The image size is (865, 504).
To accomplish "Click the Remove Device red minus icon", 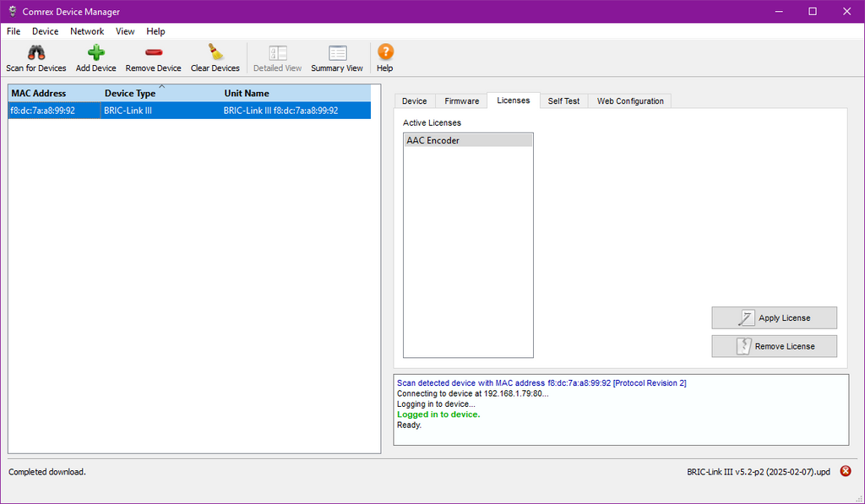I will (x=153, y=53).
